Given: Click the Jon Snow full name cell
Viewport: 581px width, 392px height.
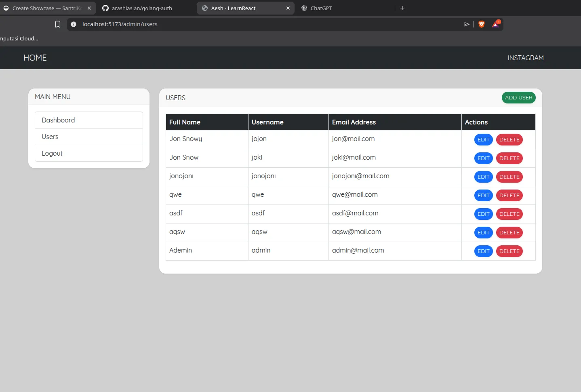Looking at the screenshot, I should click(207, 158).
